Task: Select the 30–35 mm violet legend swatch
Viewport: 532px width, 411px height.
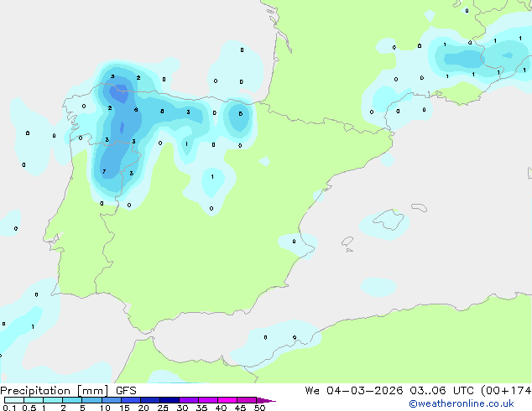Action: pos(189,400)
